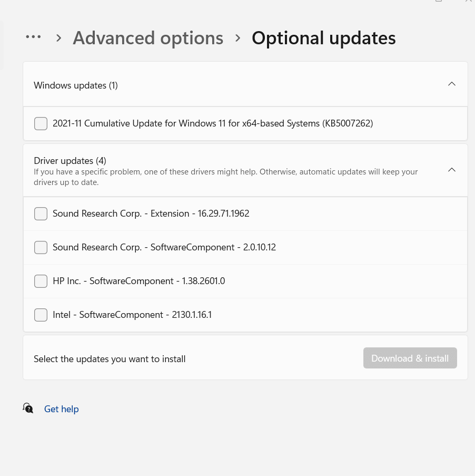Select the HP Inc. SoftwareComponent driver

tap(41, 281)
